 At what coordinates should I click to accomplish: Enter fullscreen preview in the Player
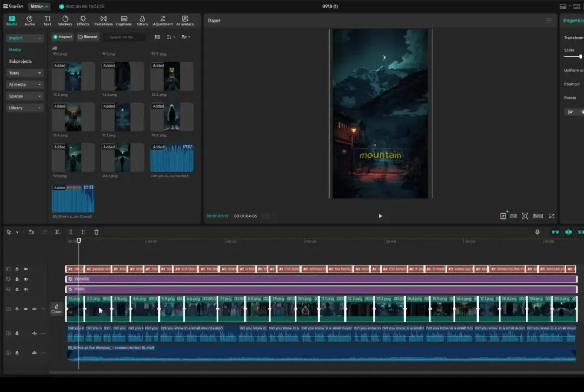click(x=552, y=216)
